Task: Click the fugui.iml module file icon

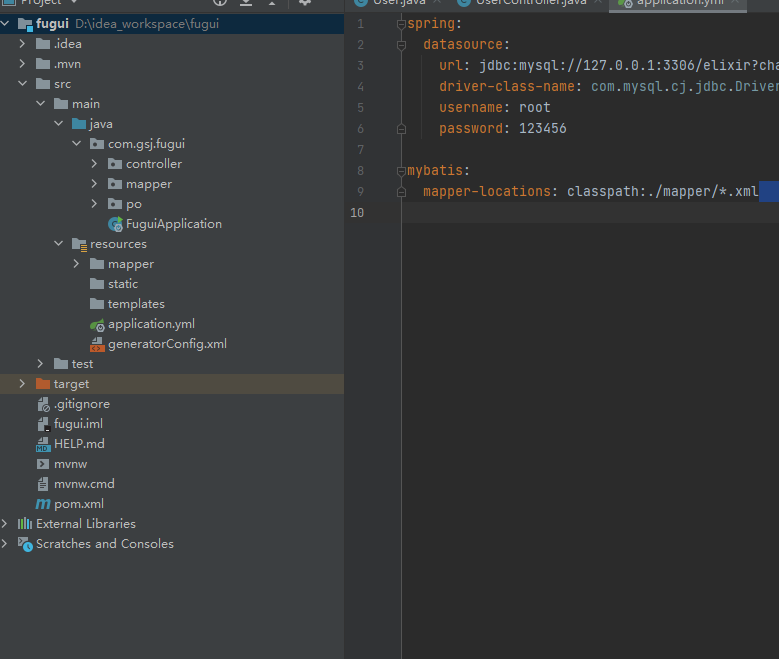Action: pyautogui.click(x=43, y=424)
